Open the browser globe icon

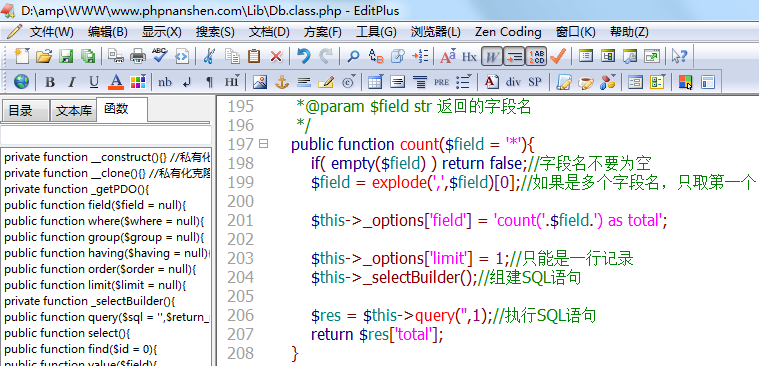pos(21,82)
